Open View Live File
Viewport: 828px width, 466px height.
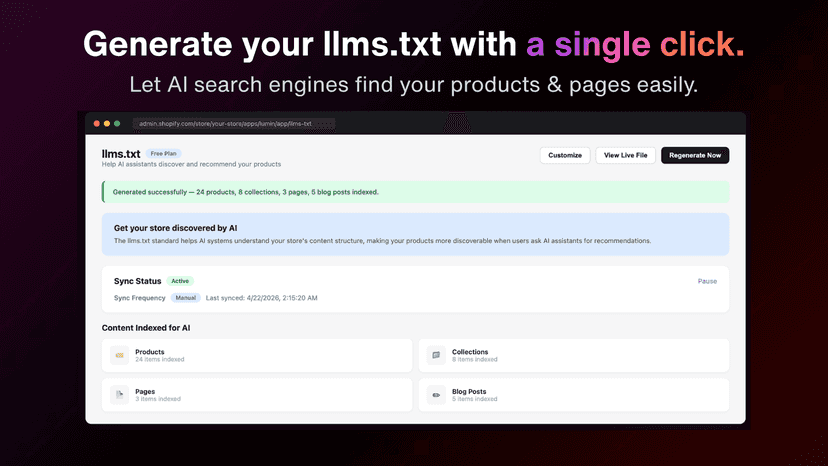click(x=625, y=155)
